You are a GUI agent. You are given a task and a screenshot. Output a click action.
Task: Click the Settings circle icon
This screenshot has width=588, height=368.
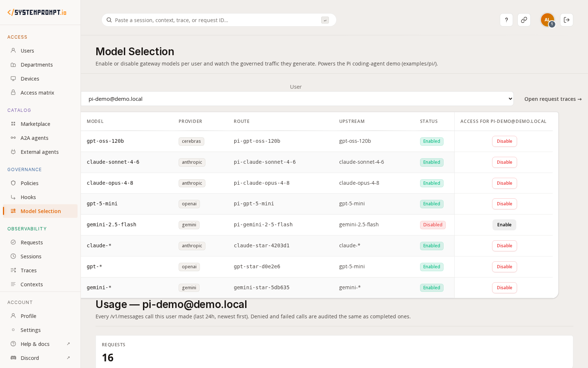pyautogui.click(x=13, y=330)
